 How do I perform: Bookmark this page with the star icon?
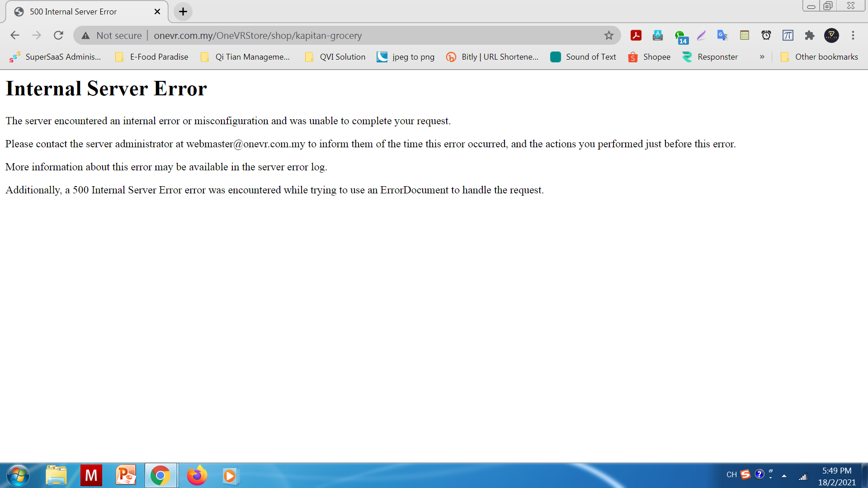[609, 35]
